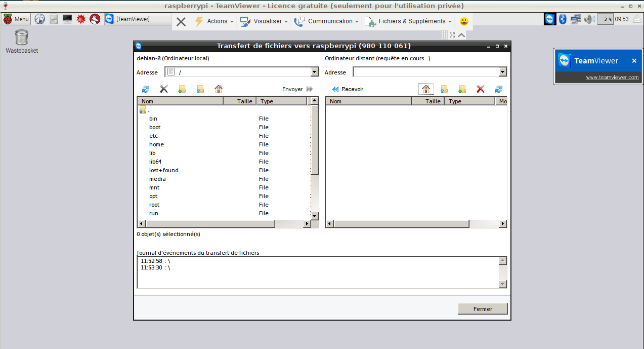Sort local files by Nom column
The height and width of the screenshot is (349, 644).
tap(181, 101)
